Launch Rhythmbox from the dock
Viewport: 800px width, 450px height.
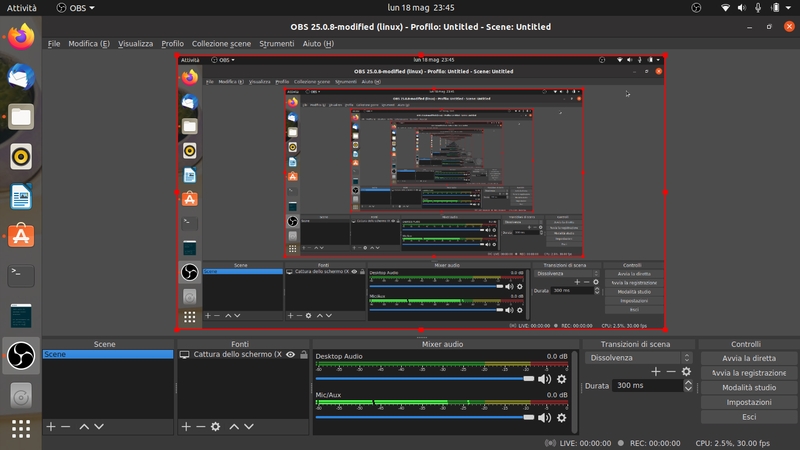[x=21, y=157]
